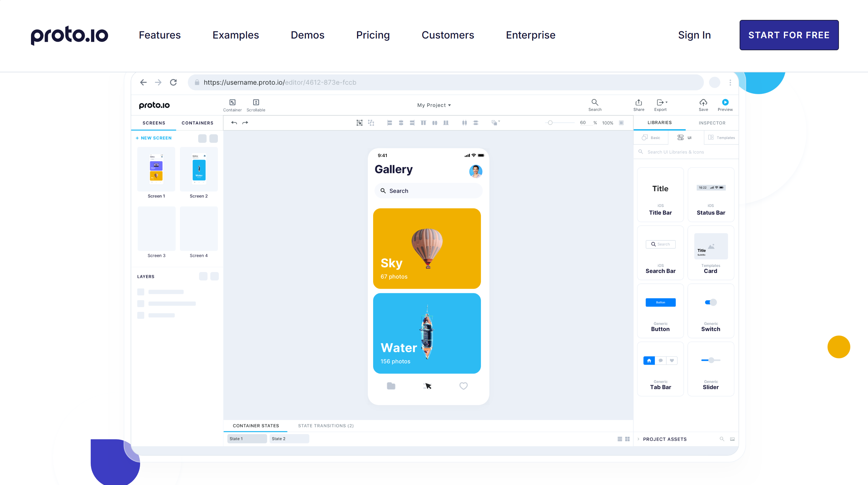Click the undo arrow in editor toolbar
Screen dimensions: 868x485
pos(234,123)
